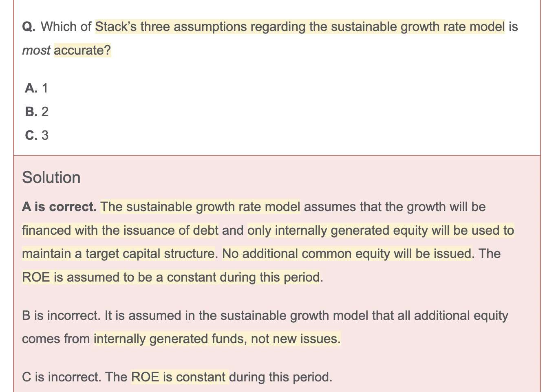The width and height of the screenshot is (556, 392).
Task: Click highlight "maintain a target capital structure"
Action: [x=118, y=254]
